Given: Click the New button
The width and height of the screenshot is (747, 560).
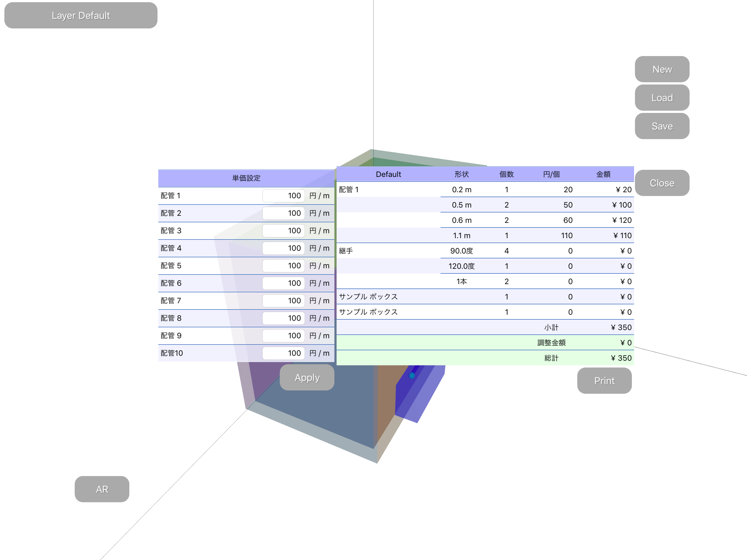Looking at the screenshot, I should 662,69.
